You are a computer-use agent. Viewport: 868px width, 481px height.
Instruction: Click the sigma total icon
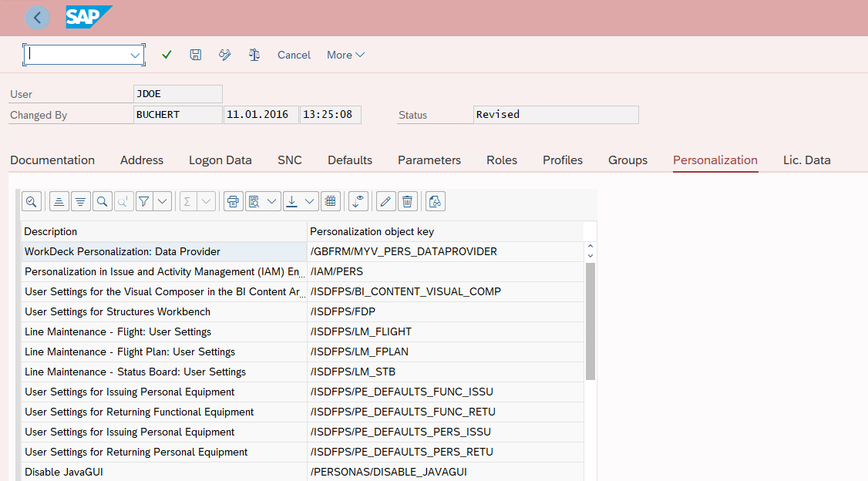pyautogui.click(x=187, y=201)
